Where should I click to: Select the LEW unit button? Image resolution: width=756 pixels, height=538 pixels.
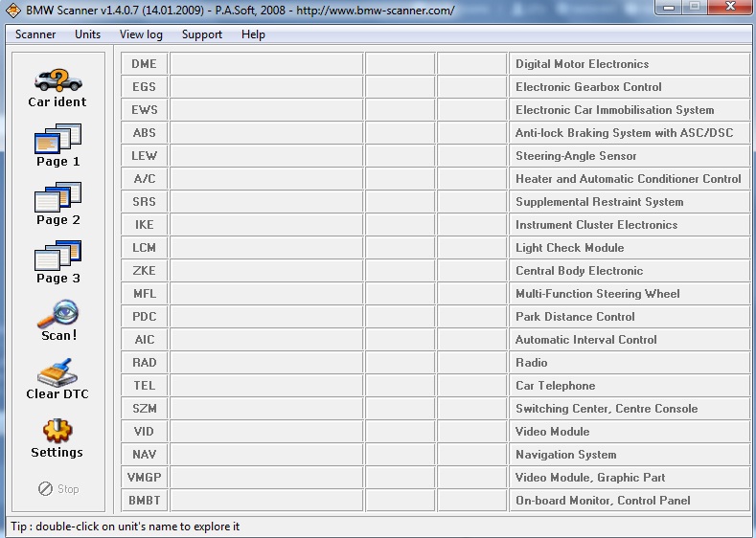(x=144, y=156)
